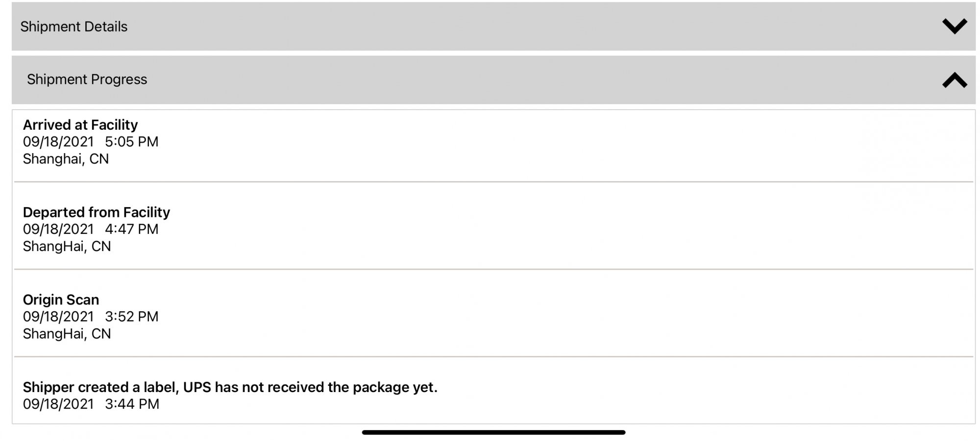Tap the 4:47 PM time
The height and width of the screenshot is (441, 980).
(131, 229)
